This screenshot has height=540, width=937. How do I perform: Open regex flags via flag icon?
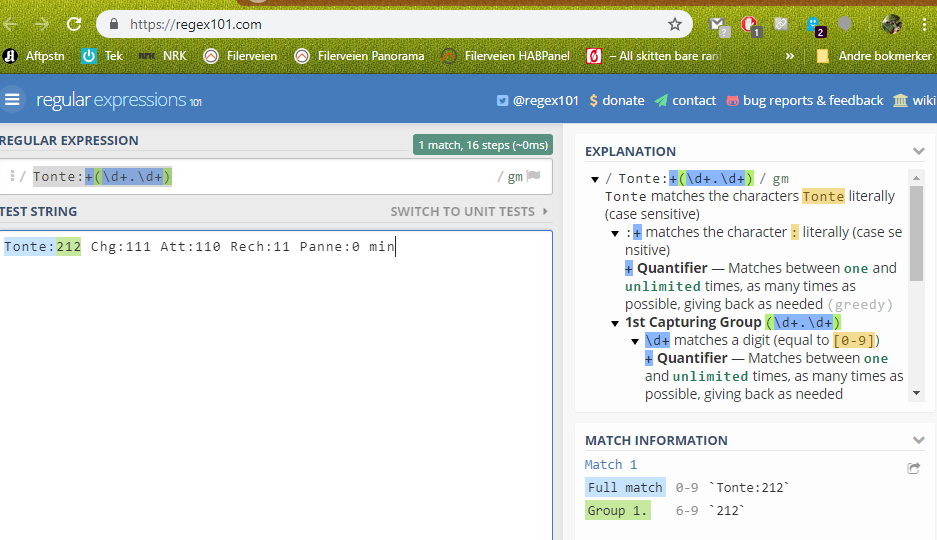[x=534, y=176]
